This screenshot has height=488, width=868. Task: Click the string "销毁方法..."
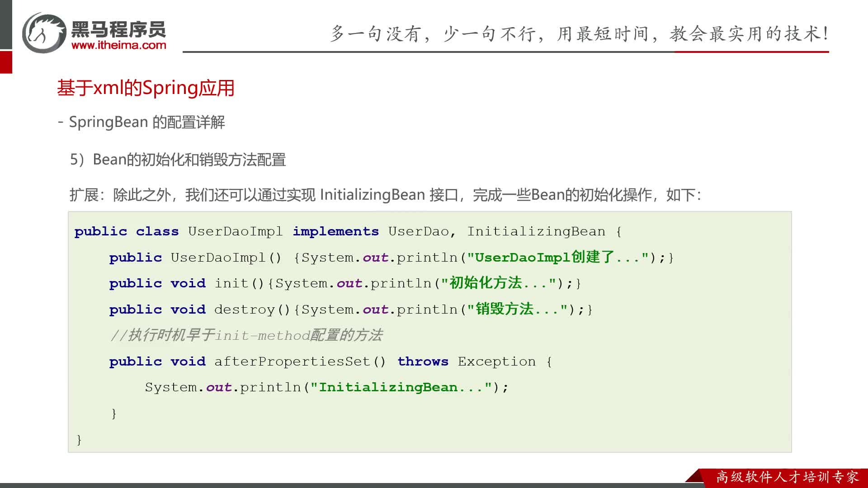[x=517, y=310]
